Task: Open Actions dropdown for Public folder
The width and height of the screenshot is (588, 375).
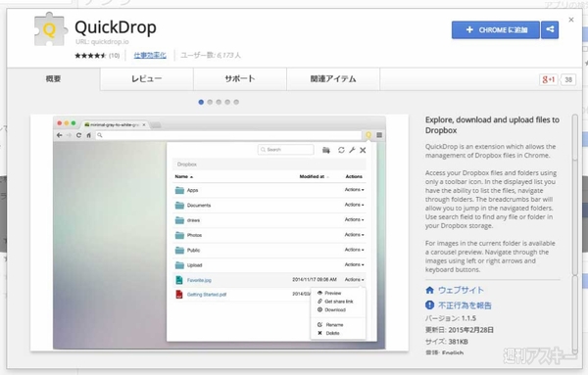Action: pos(355,250)
